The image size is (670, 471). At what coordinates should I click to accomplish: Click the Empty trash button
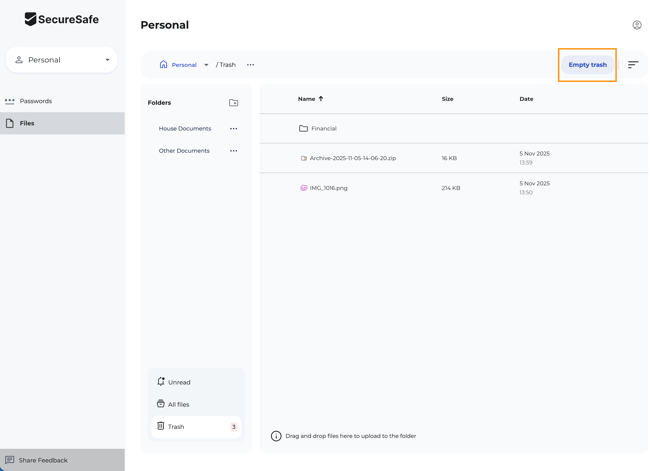[x=587, y=65]
